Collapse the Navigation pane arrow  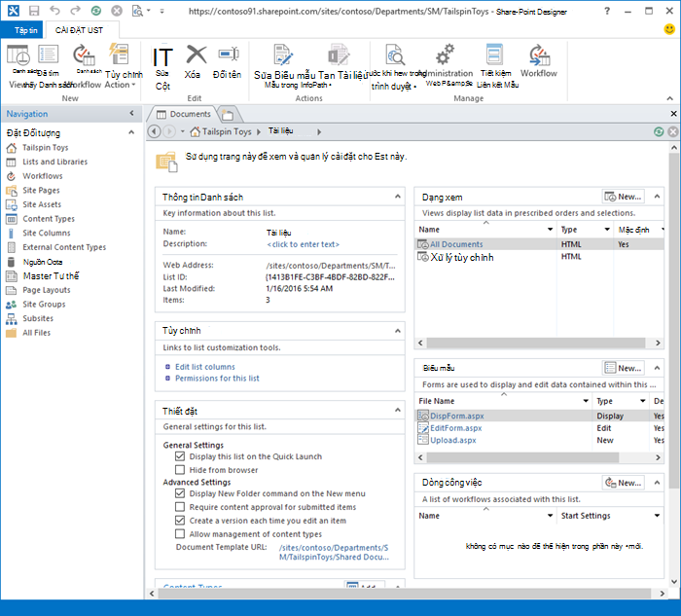click(131, 114)
